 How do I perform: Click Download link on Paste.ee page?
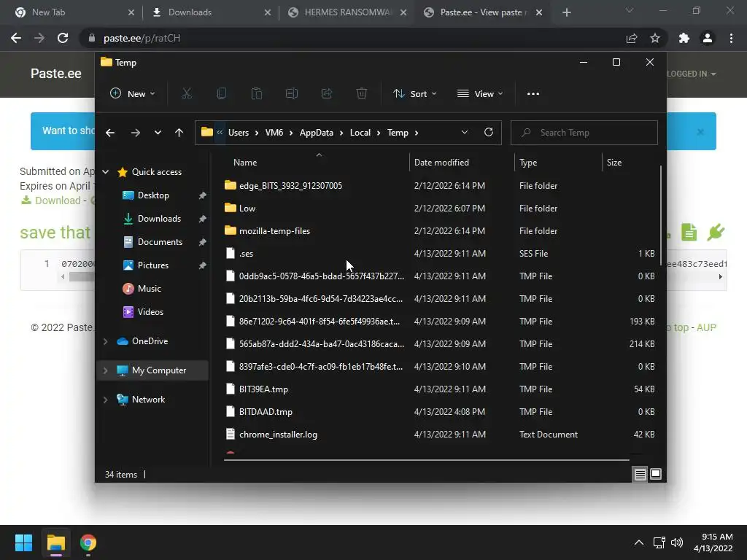click(58, 201)
